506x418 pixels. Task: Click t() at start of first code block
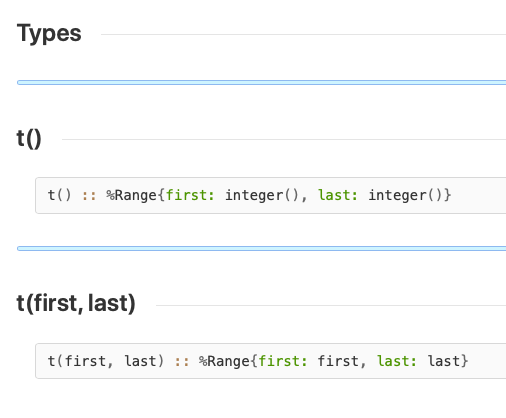[x=60, y=195]
